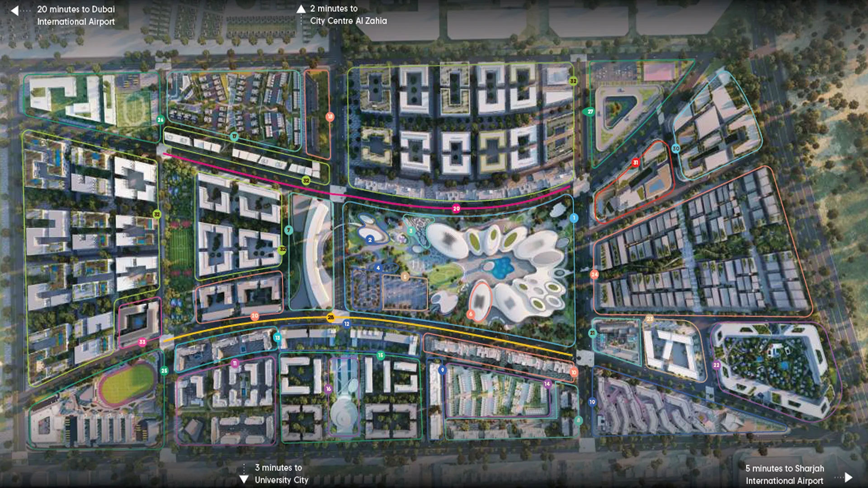Click the purple marker numbered 16
The width and height of the screenshot is (868, 488).
pos(328,389)
